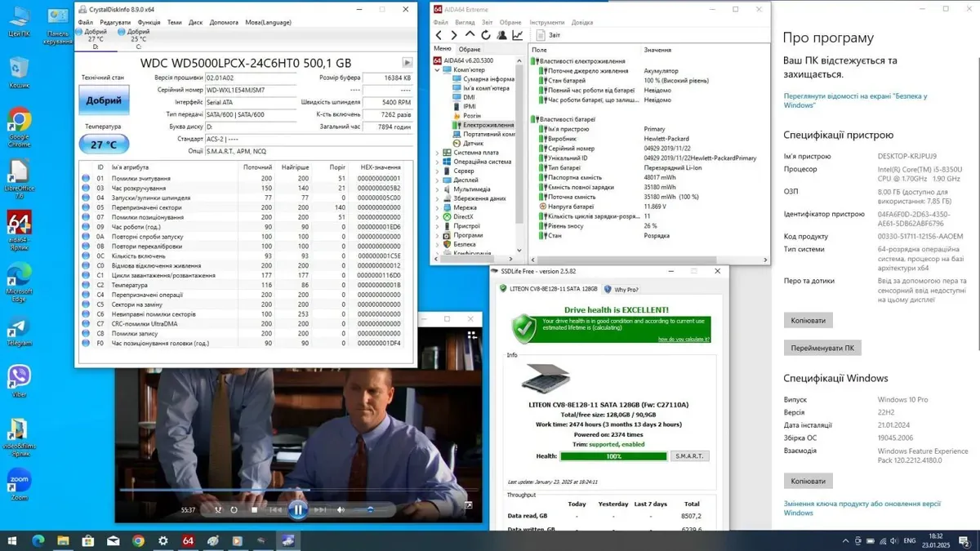The image size is (980, 551).
Task: Toggle repeat mode in the media player
Action: tap(234, 510)
